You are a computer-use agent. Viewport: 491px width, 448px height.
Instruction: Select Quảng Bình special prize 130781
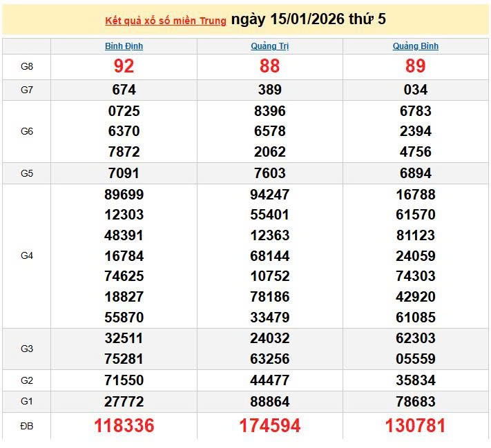pyautogui.click(x=416, y=426)
